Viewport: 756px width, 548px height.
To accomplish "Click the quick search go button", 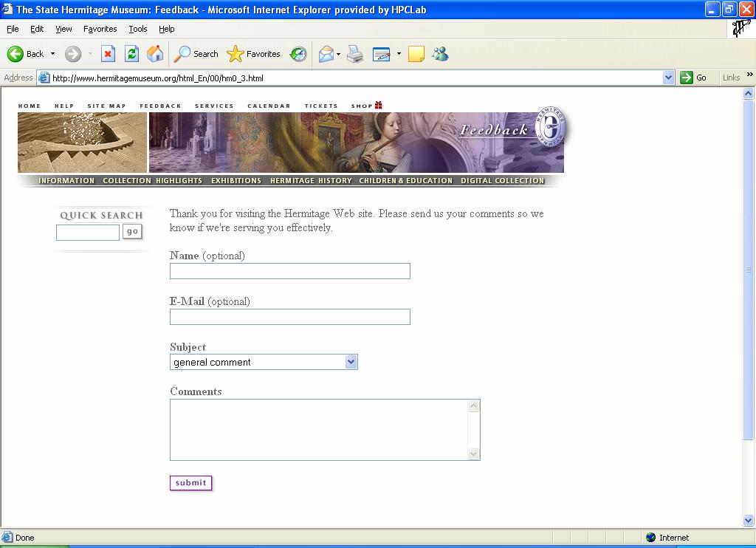I will tap(132, 232).
